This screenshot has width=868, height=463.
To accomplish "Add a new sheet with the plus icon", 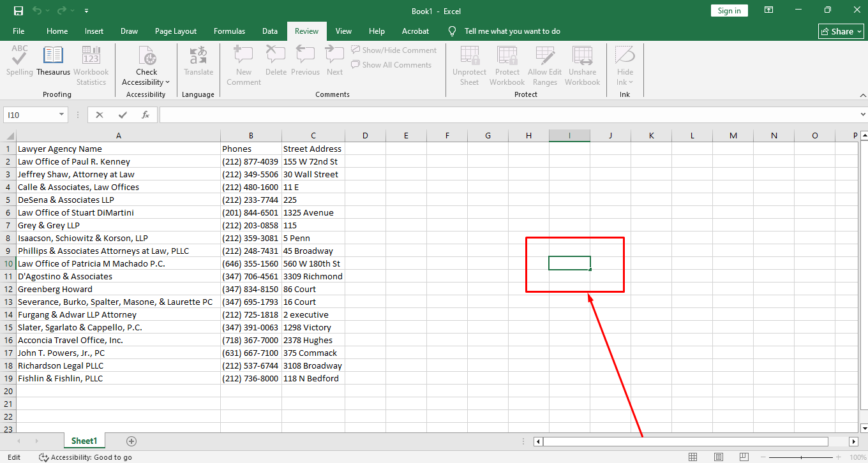I will 131,441.
